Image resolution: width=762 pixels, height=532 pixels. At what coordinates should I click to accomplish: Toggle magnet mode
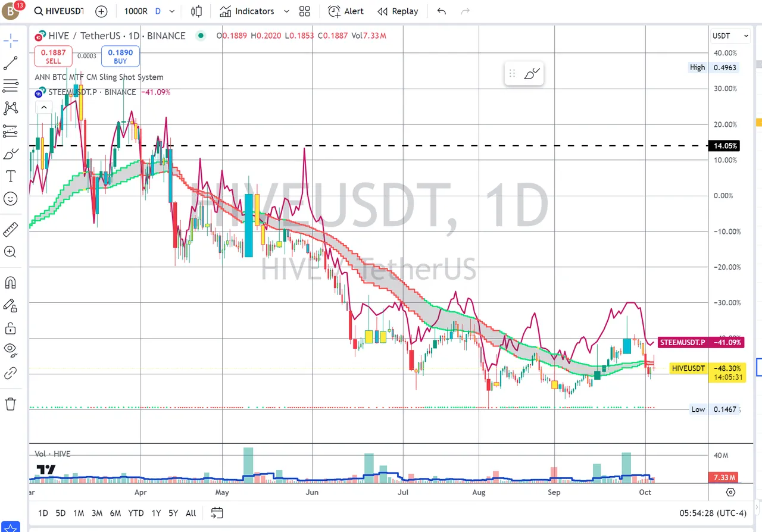10,283
